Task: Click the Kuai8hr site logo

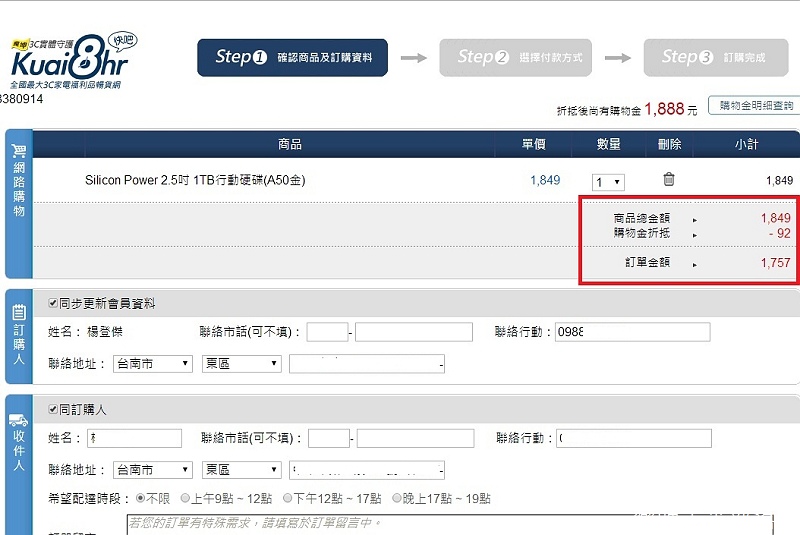Action: pos(70,60)
